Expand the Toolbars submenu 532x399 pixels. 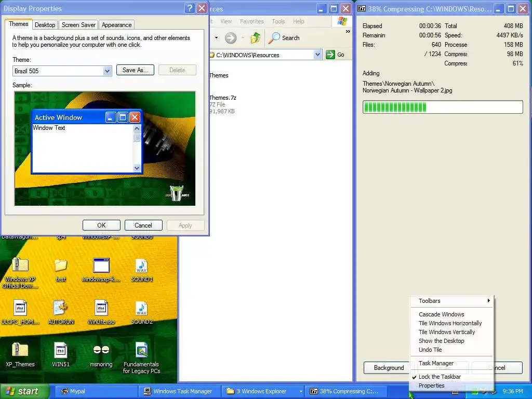tap(451, 301)
